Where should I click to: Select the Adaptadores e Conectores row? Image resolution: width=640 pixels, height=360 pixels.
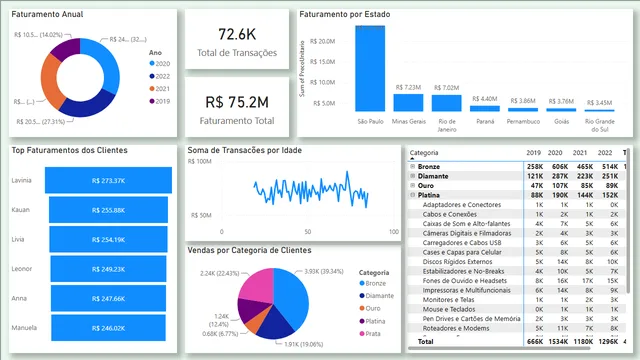pyautogui.click(x=516, y=204)
